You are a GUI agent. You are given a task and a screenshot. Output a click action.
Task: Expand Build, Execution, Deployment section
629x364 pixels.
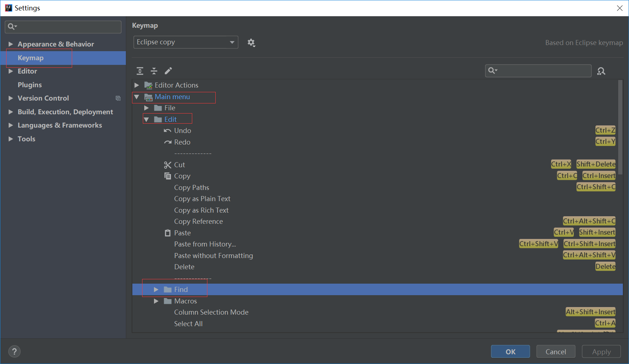click(x=11, y=112)
